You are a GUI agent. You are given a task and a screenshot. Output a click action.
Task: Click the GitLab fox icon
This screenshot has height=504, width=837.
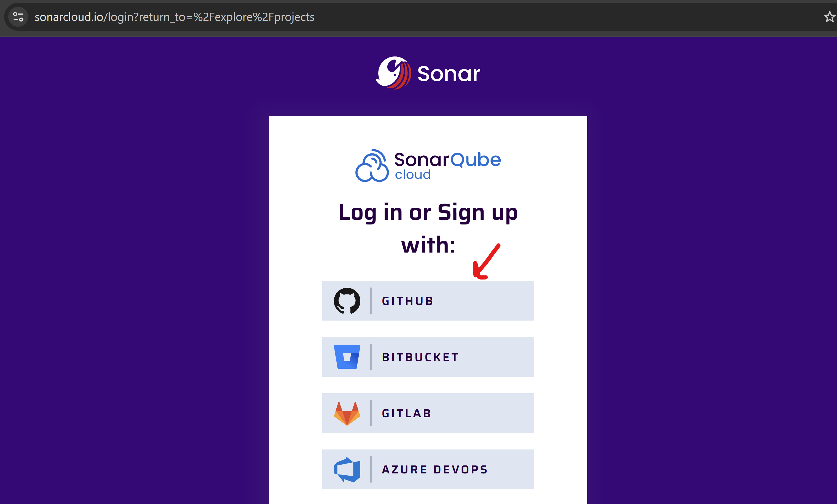tap(347, 413)
